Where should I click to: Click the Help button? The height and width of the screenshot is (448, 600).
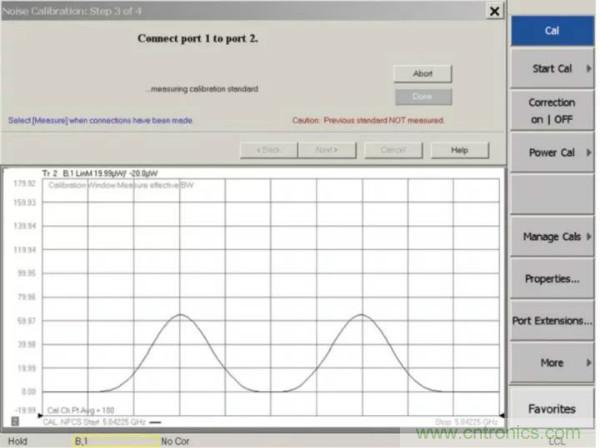click(460, 149)
